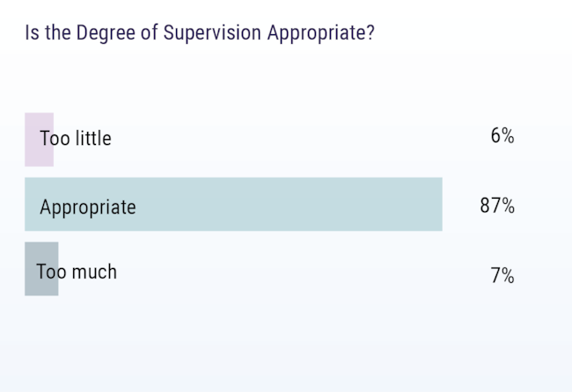Click the word Supervision in the title
Viewport: 572px width, 392px height.
212,33
